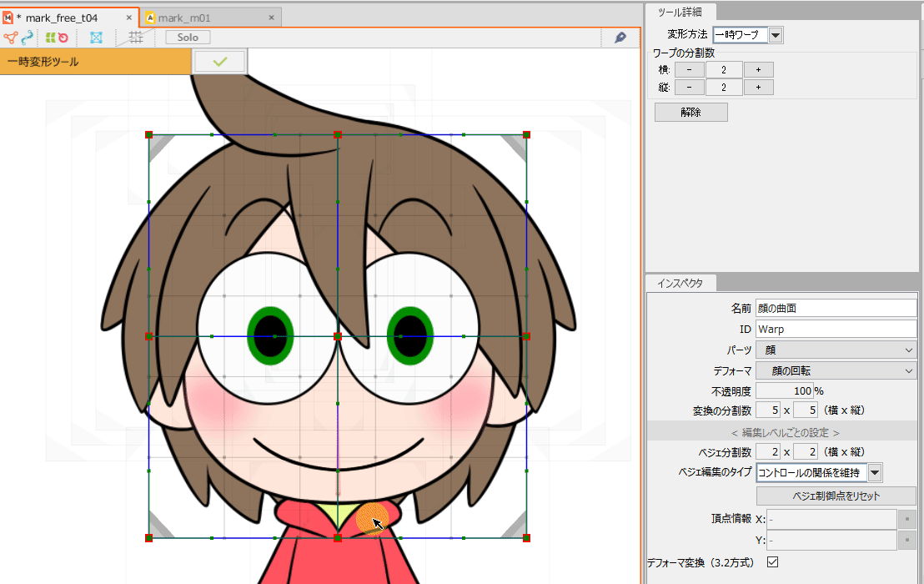Screen dimensions: 924x584
Task: Expand the パーツ dropdown showing 顔
Action: click(836, 350)
